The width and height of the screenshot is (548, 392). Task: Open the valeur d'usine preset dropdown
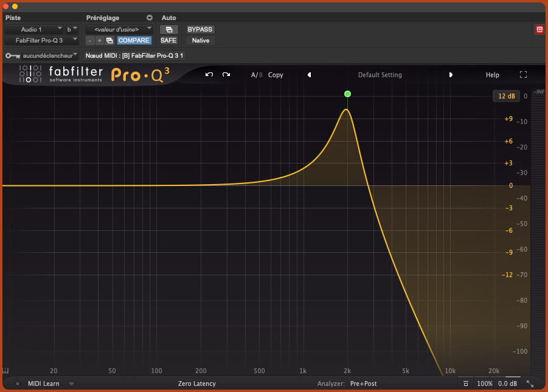pos(119,29)
